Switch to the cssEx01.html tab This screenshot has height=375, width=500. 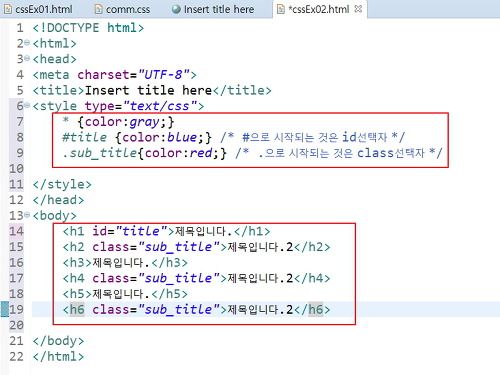[38, 9]
